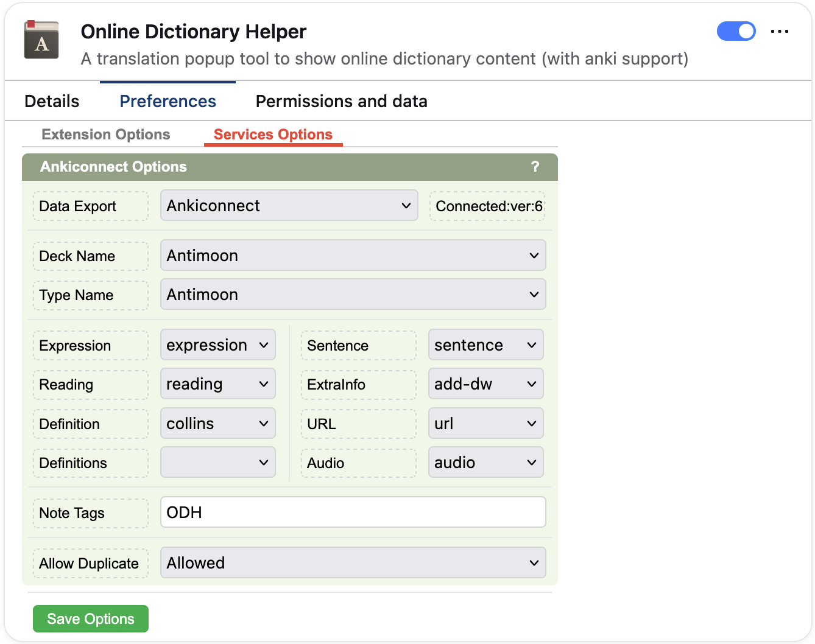
Task: Select the Services Options tab
Action: 273,135
